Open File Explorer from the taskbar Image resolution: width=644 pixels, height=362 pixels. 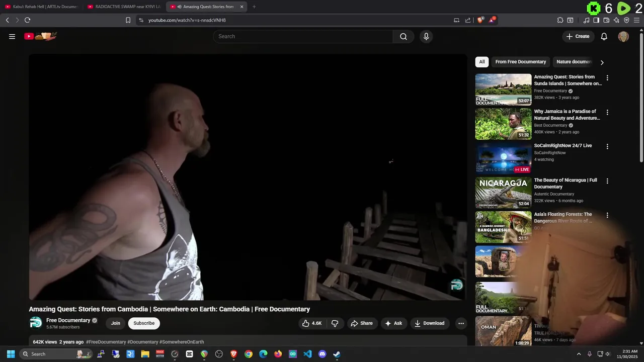[x=145, y=354]
